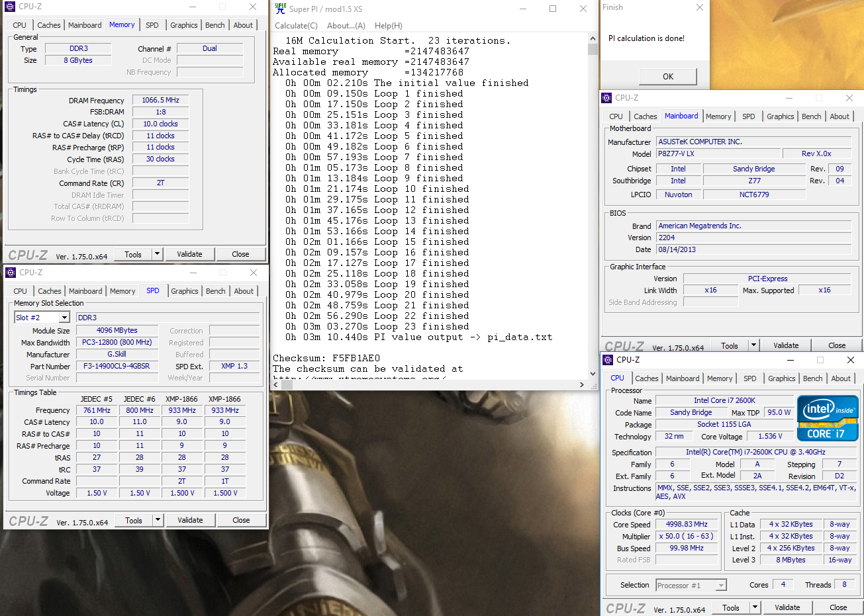864x616 pixels.
Task: Open Graphics tab in CPU window
Action: pyautogui.click(x=782, y=378)
